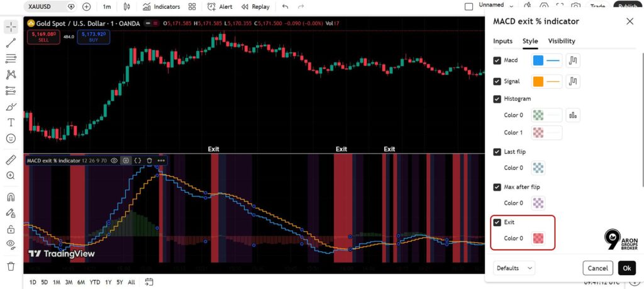Open the indicator templates grid icon
Image resolution: width=644 pixels, height=289 pixels.
click(192, 6)
